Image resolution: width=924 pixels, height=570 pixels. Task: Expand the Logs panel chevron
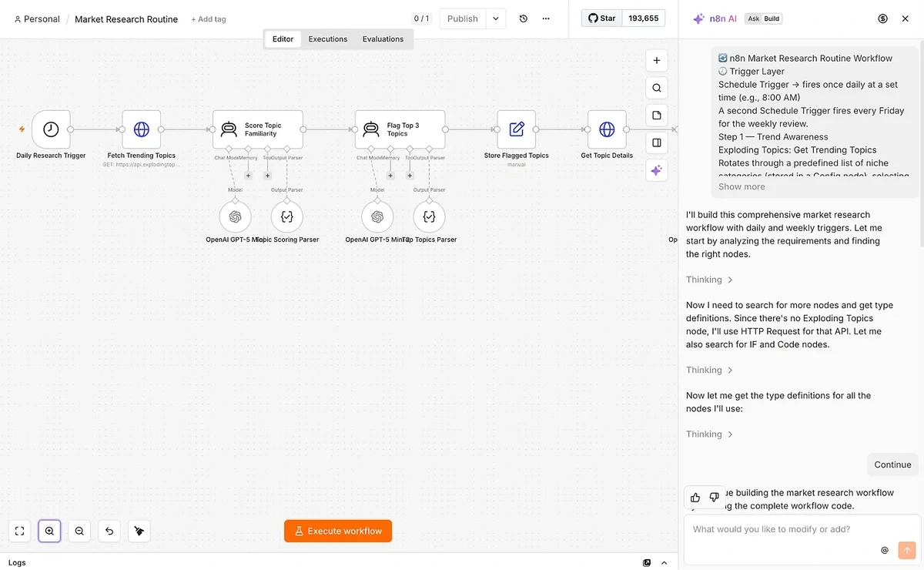tap(665, 563)
